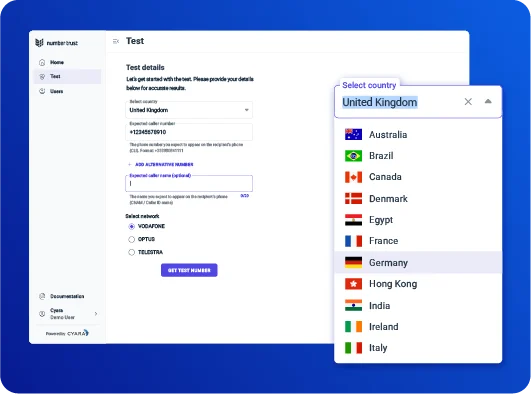Screen dimensions: 531x394
Task: Click the Expected caller number field
Action: [189, 132]
